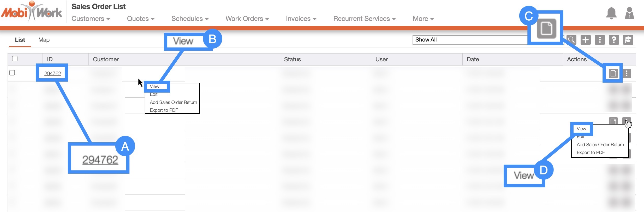This screenshot has width=644, height=212.
Task: Expand the Work Orders dropdown
Action: pyautogui.click(x=247, y=19)
